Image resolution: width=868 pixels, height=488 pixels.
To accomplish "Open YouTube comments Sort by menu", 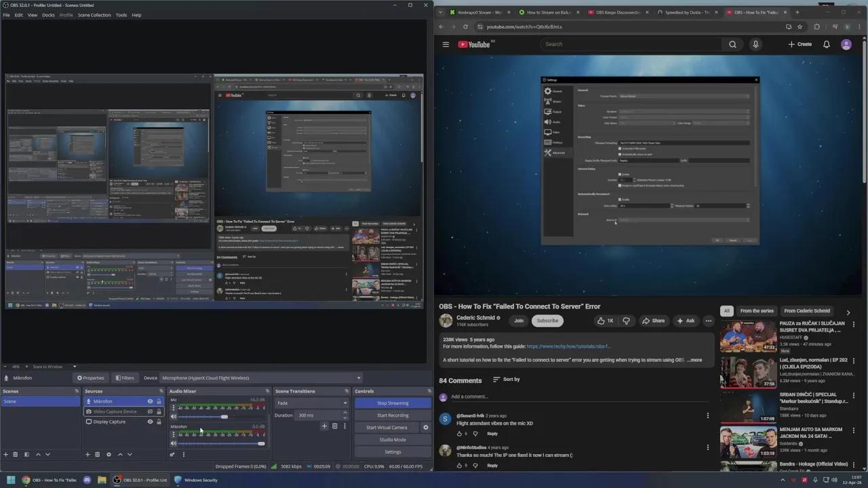I will point(507,380).
